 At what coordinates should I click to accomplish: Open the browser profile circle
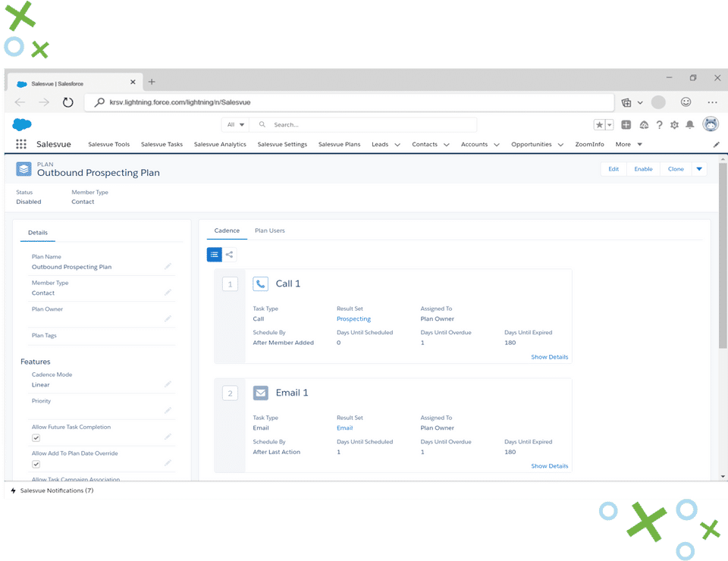[658, 102]
